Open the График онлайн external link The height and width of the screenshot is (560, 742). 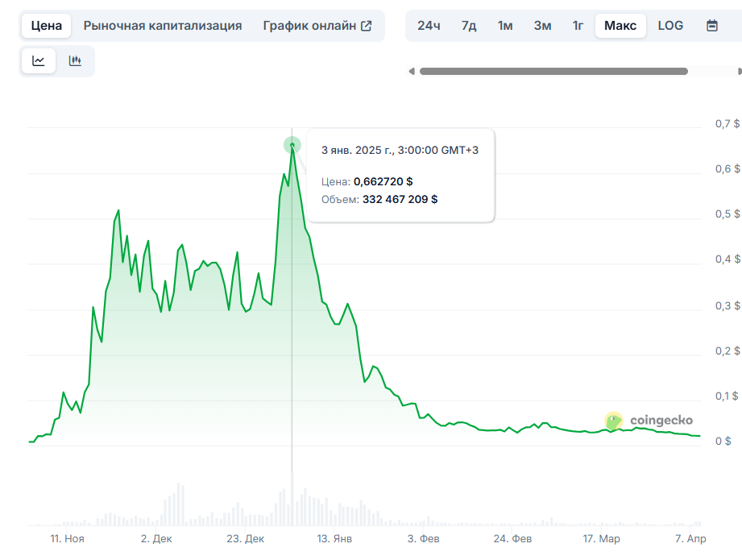317,26
